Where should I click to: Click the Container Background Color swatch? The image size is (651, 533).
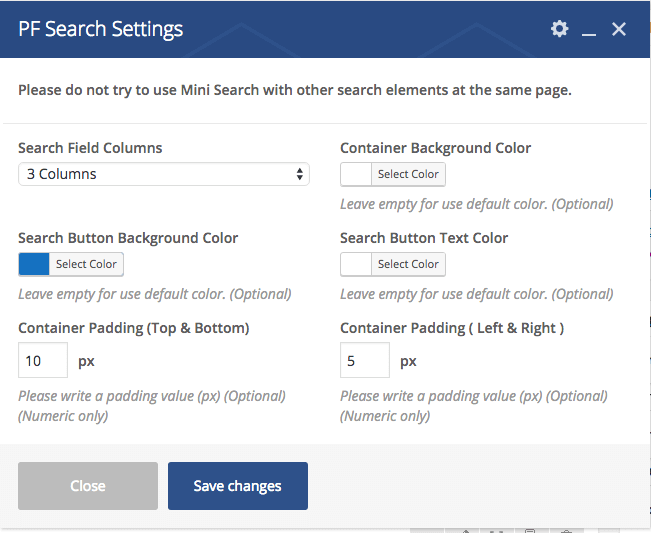(356, 174)
